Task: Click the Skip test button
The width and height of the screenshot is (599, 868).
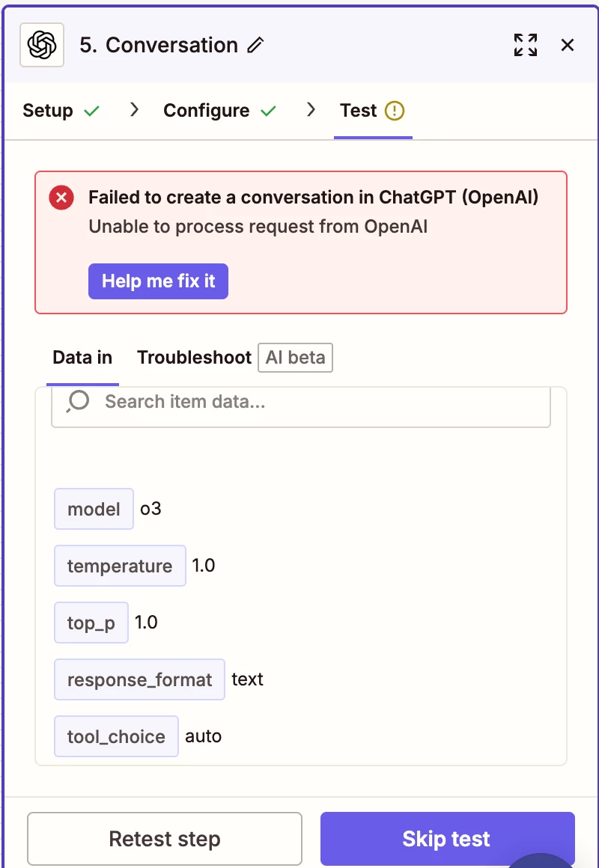Action: (447, 839)
